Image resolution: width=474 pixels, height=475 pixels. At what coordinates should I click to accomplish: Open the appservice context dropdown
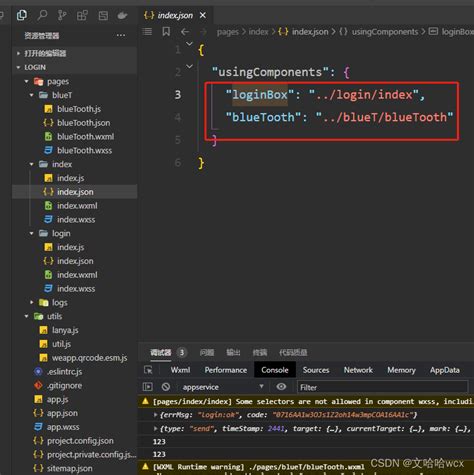[x=223, y=387]
